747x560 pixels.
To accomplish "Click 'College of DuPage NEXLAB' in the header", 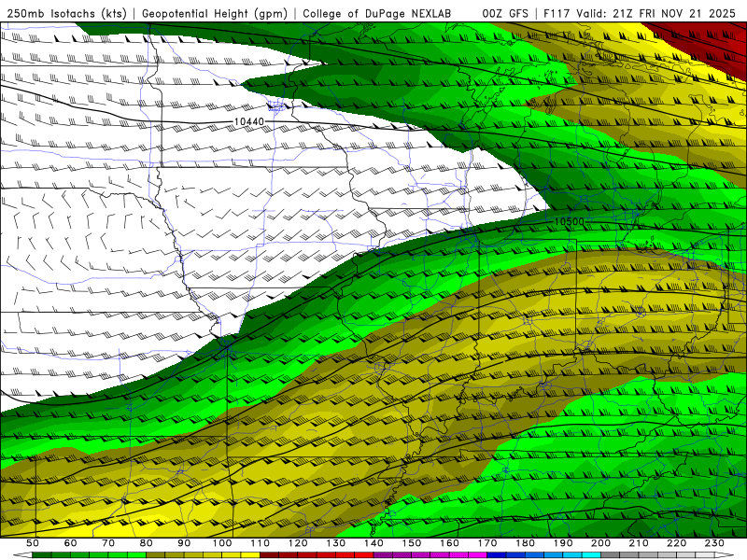I will (376, 13).
